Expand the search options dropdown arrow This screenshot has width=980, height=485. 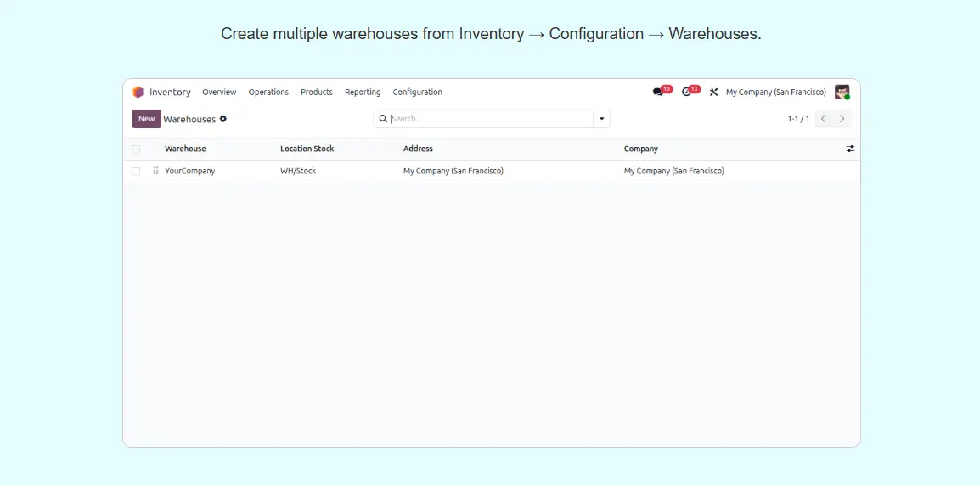[601, 119]
